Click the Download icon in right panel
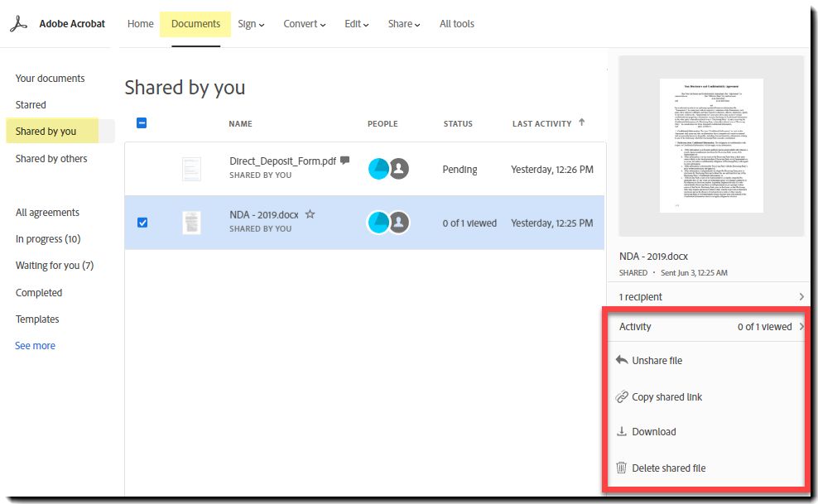 click(x=621, y=431)
